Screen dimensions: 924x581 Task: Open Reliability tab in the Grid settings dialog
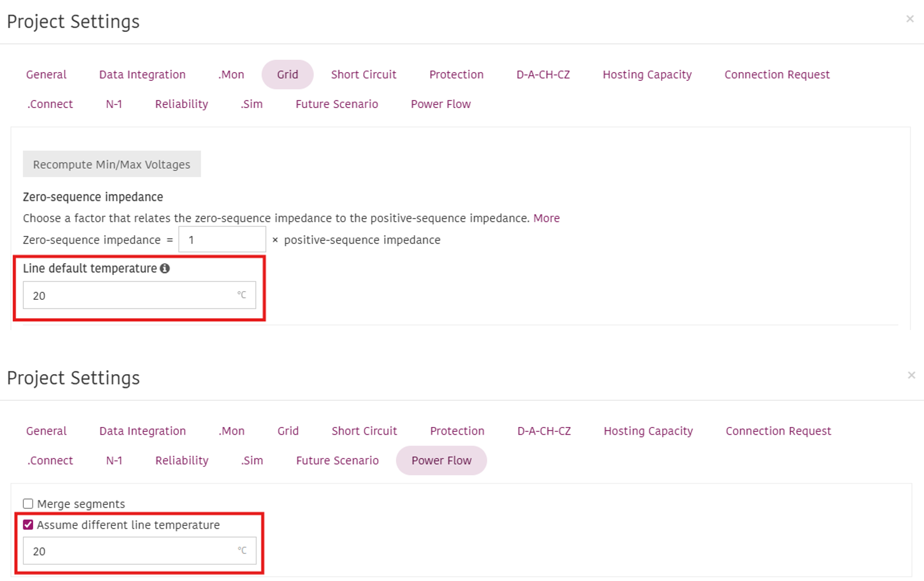click(181, 104)
